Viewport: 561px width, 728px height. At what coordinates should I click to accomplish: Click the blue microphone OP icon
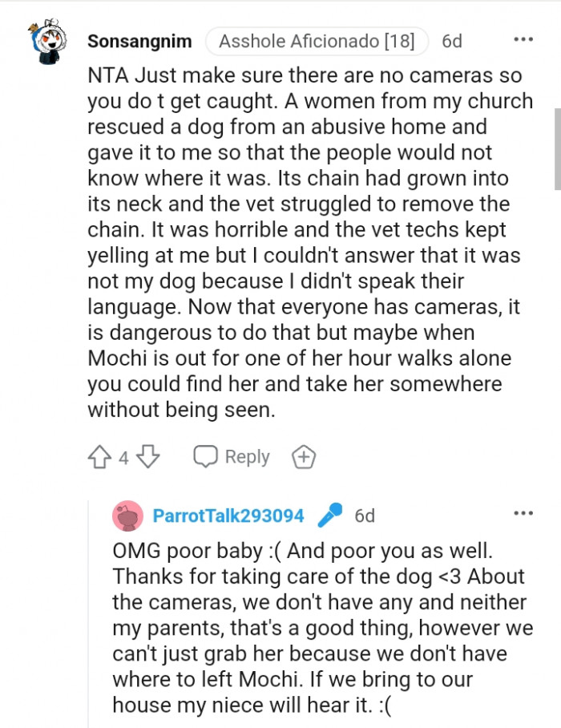click(329, 515)
